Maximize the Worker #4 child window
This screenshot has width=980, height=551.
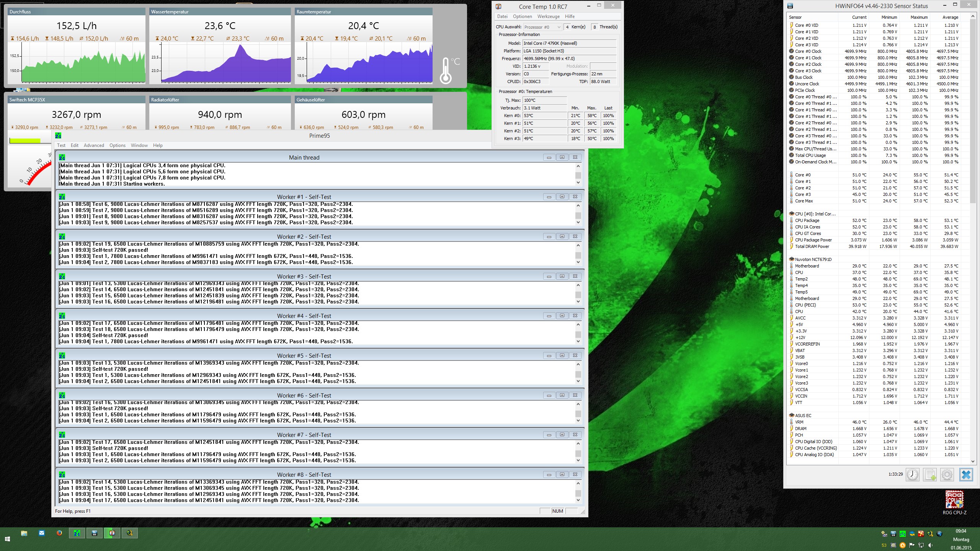(x=562, y=316)
